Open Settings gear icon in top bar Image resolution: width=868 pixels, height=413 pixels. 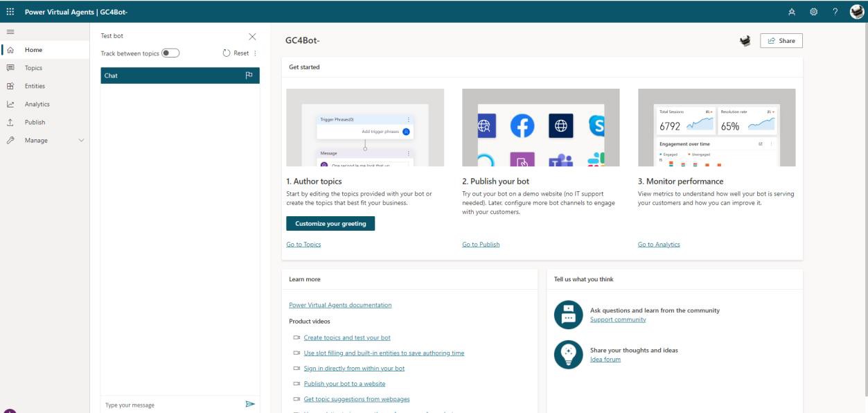tap(814, 11)
